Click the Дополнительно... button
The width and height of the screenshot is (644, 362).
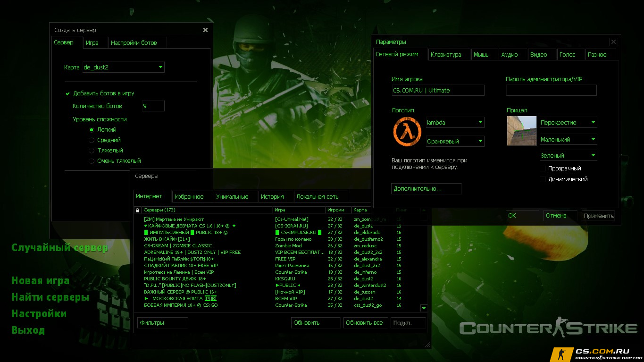point(426,189)
